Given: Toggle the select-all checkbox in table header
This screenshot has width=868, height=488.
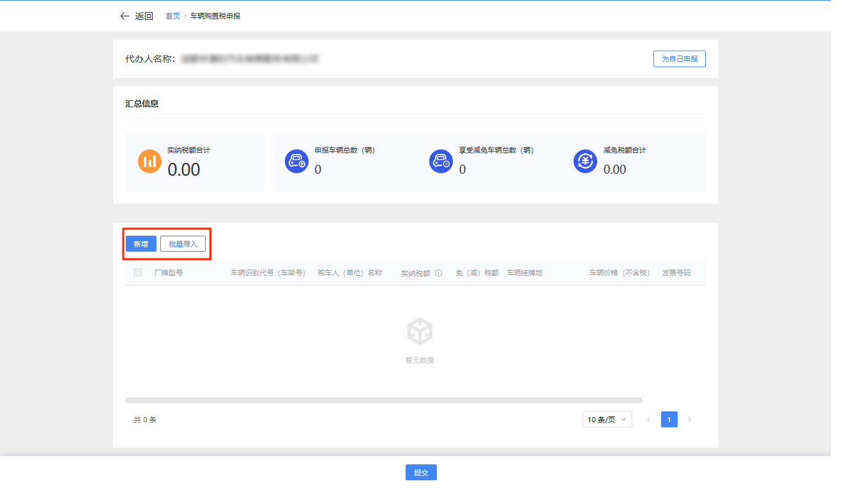Looking at the screenshot, I should 137,273.
